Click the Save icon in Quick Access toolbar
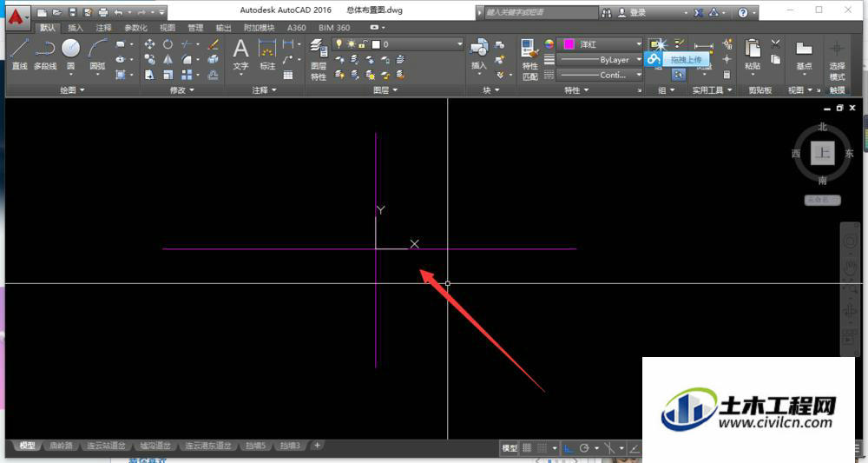This screenshot has width=868, height=463. pos(73,12)
